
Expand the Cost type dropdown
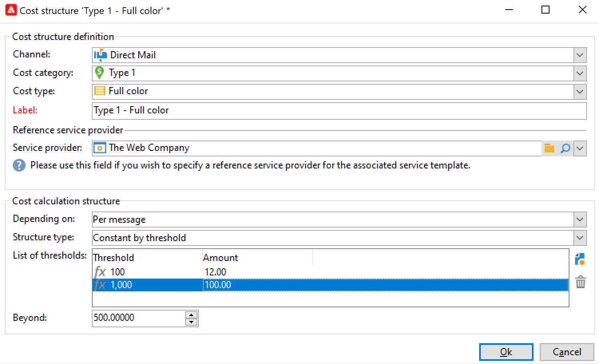click(580, 92)
